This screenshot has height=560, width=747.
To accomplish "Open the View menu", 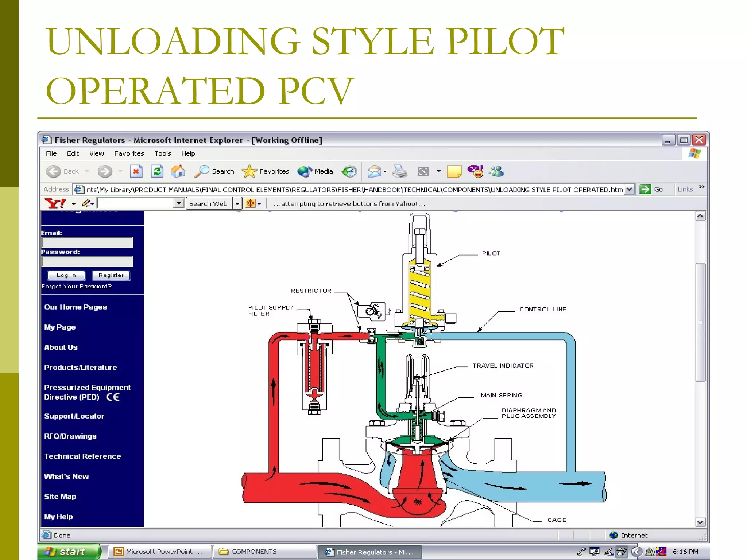I will pos(97,153).
